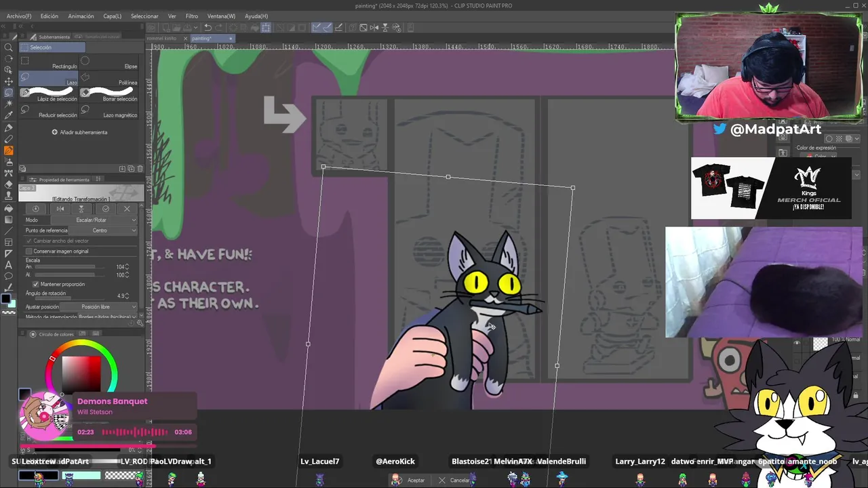
Task: Open the Animación menu
Action: click(81, 16)
